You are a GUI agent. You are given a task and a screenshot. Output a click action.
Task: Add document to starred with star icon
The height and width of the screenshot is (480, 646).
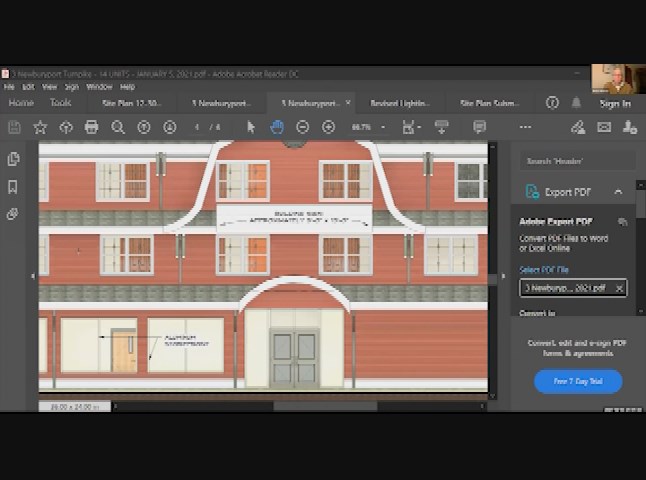click(x=40, y=127)
